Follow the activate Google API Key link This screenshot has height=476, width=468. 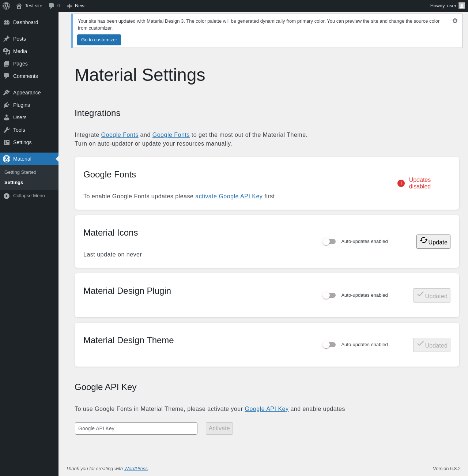point(229,196)
